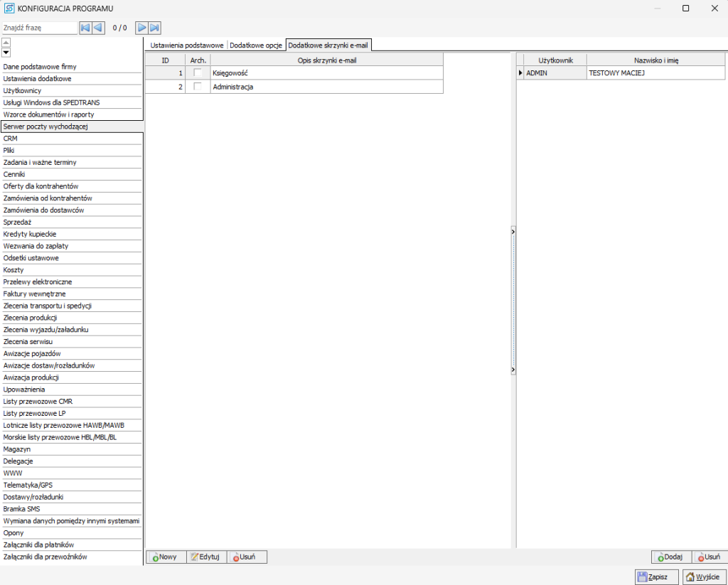
Task: Click the Znajdź frazę search field
Action: (38, 28)
